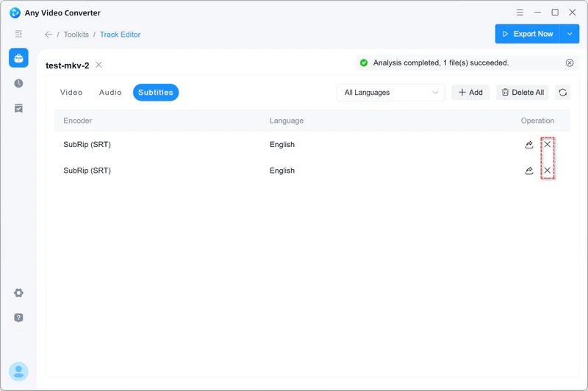Remove the second SubRip (SRT) subtitle track

click(x=547, y=171)
